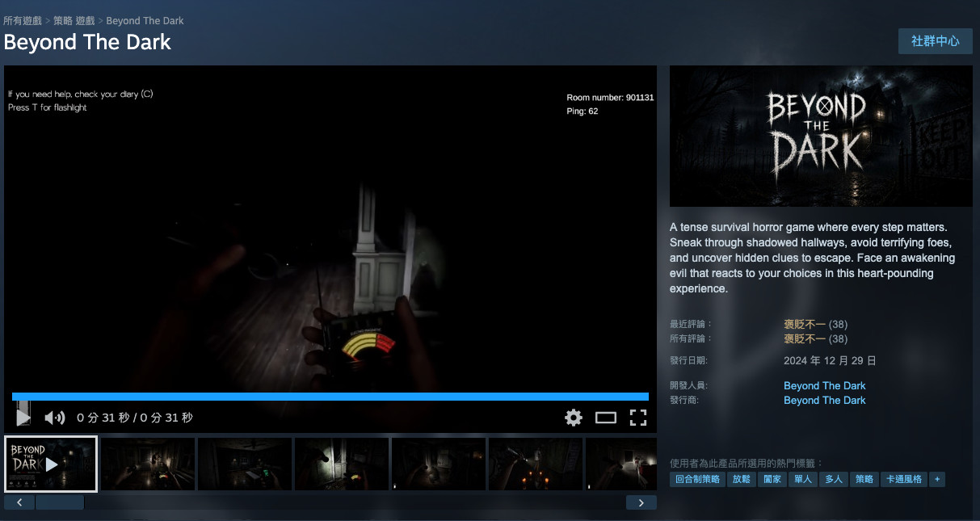Play the trailer video
Viewport: 980px width, 521px height.
coord(23,417)
